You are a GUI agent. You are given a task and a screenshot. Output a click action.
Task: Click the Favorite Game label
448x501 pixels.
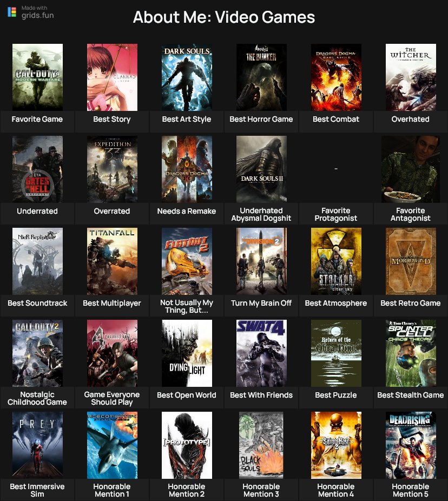pyautogui.click(x=37, y=119)
